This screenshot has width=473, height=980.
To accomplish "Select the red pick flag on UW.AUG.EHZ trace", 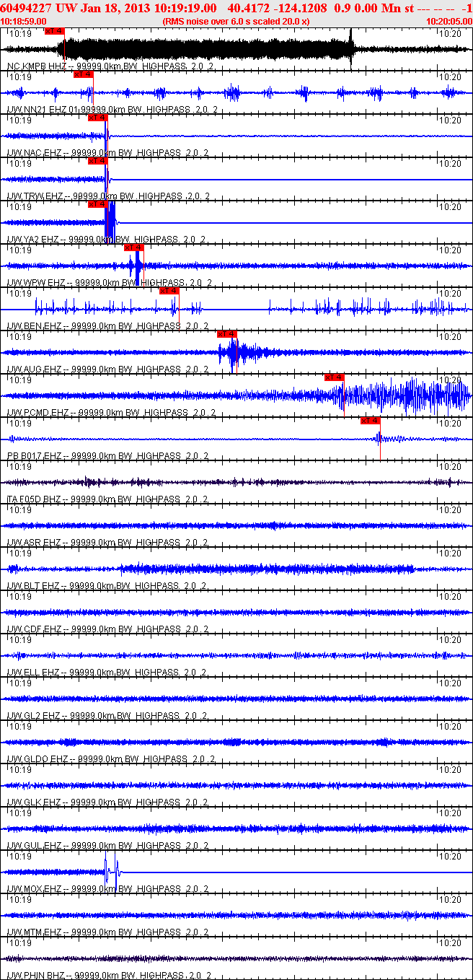I will 227,334.
